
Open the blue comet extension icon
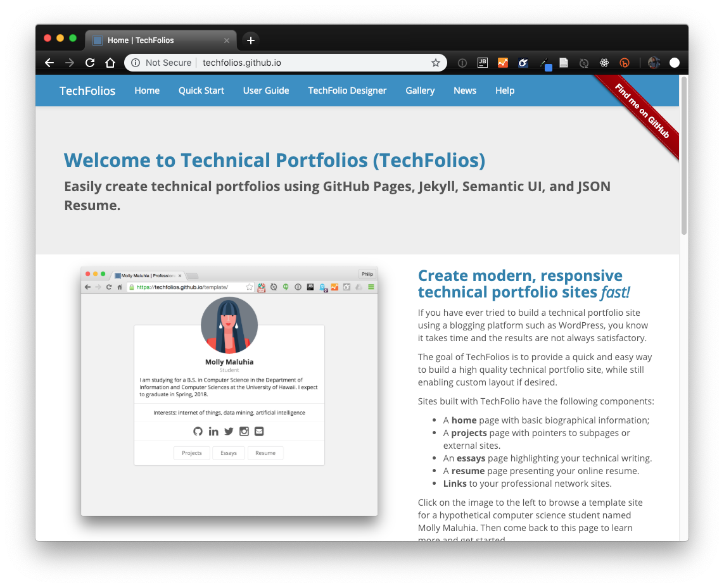tap(523, 63)
